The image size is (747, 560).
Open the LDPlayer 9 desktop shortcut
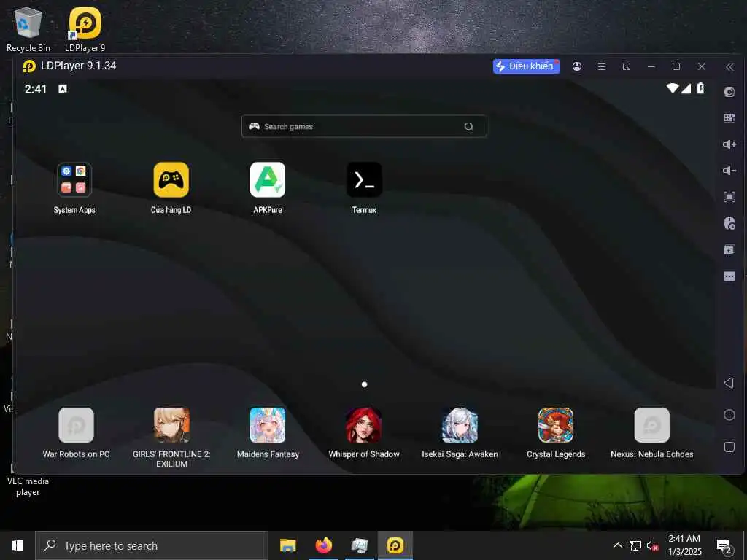[x=85, y=29]
